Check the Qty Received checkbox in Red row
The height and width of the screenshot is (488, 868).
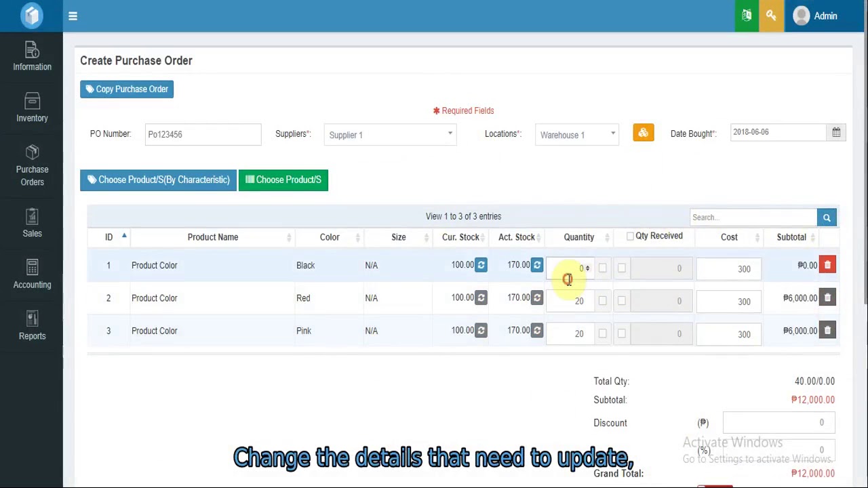pyautogui.click(x=621, y=301)
